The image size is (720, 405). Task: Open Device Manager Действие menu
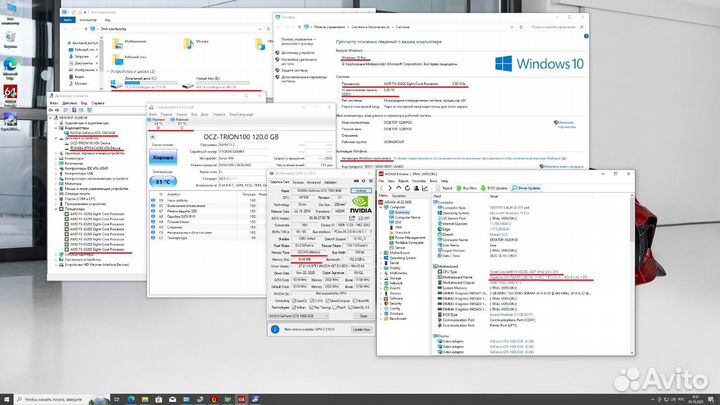coord(69,103)
